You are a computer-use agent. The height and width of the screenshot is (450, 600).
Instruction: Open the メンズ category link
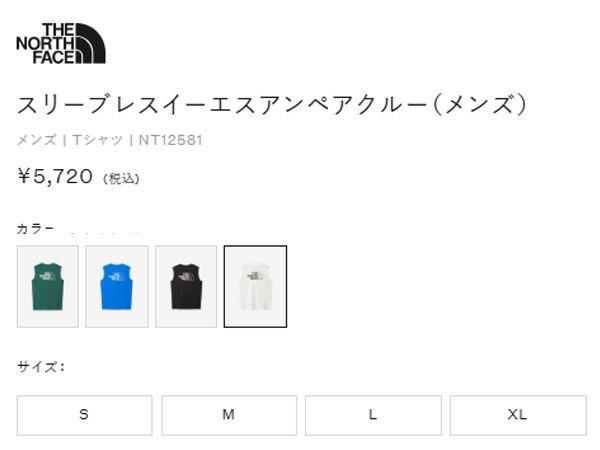coord(37,140)
